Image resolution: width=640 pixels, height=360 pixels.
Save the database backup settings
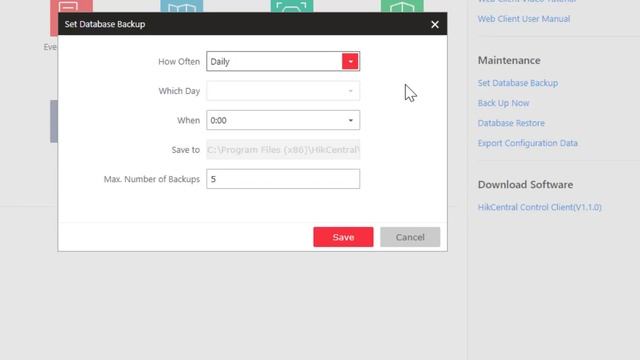tap(343, 237)
